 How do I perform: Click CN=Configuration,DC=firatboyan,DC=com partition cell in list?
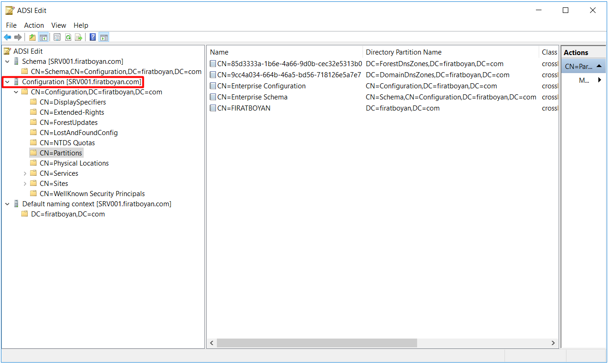(431, 86)
